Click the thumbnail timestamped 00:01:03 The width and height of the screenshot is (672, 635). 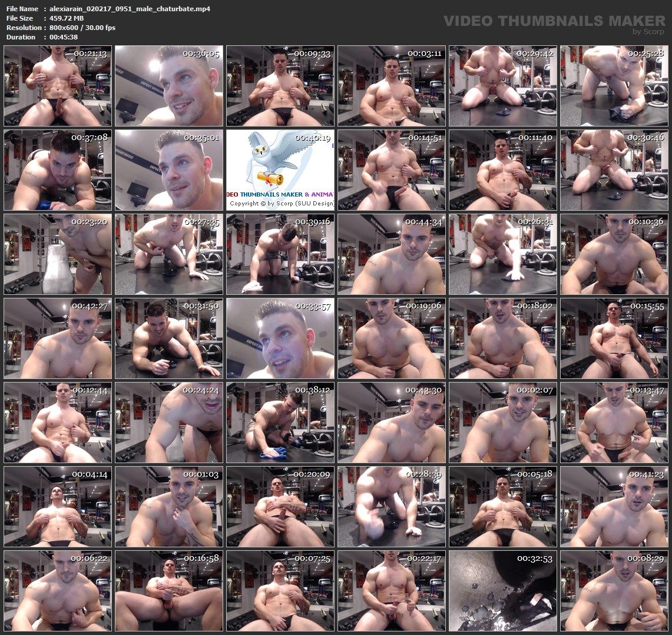coord(169,507)
